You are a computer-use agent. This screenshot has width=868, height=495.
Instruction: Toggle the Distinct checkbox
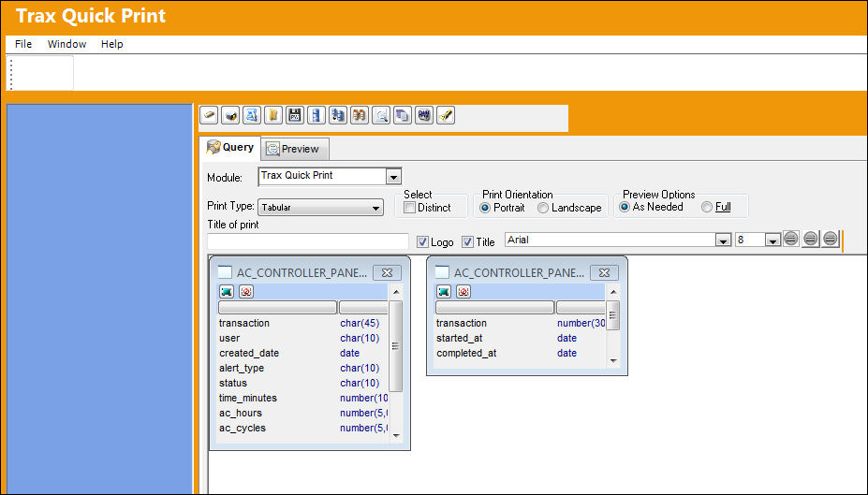coord(409,208)
